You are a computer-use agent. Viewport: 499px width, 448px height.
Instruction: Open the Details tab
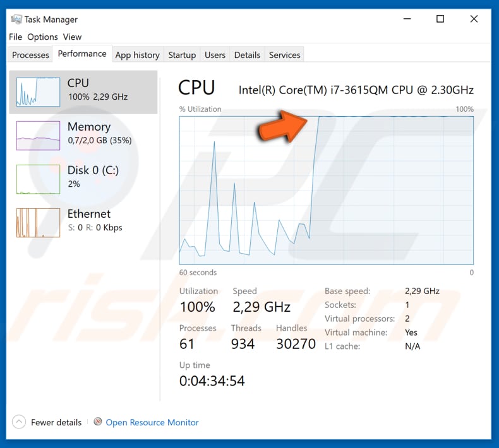coord(247,55)
